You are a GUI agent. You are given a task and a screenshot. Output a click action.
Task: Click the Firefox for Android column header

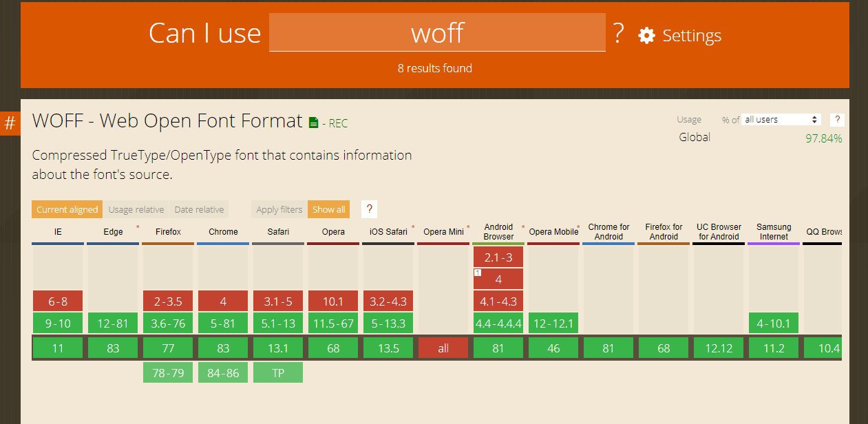[x=664, y=232]
